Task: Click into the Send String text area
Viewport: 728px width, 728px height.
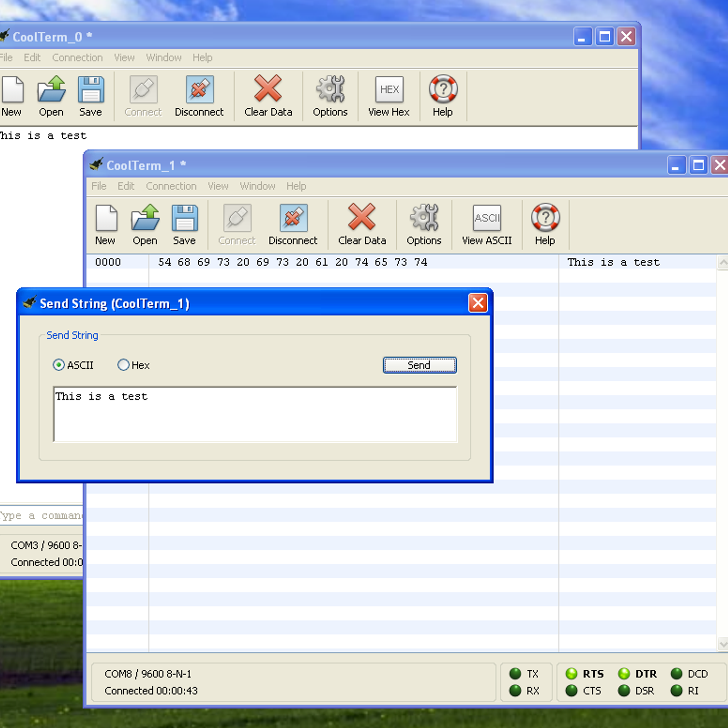Action: click(255, 415)
